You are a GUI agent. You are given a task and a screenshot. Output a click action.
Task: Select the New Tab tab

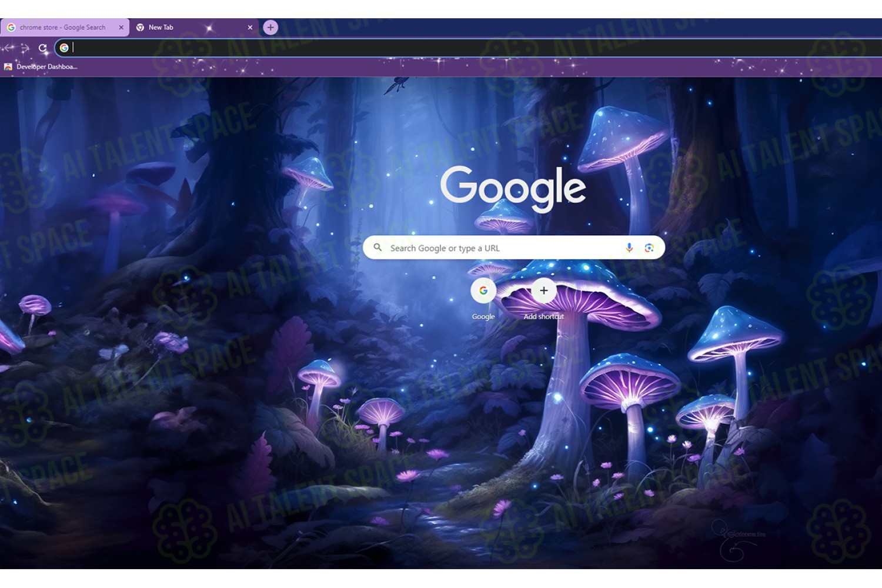point(194,27)
